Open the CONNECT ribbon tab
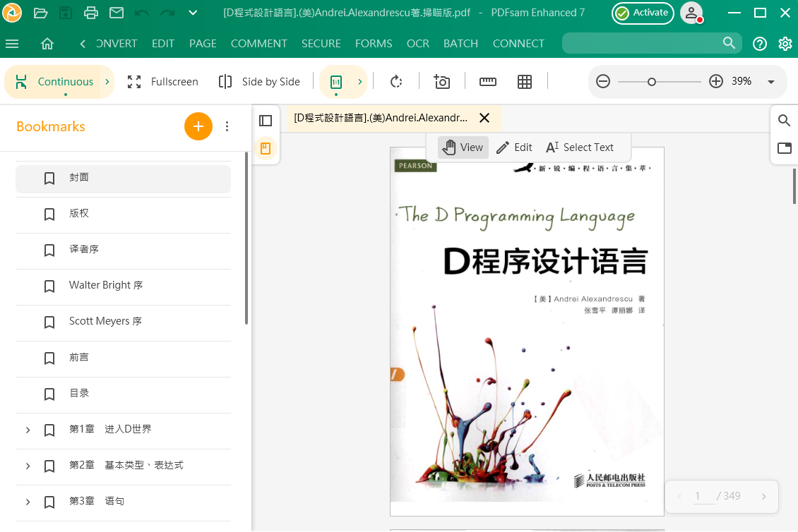 pos(518,44)
